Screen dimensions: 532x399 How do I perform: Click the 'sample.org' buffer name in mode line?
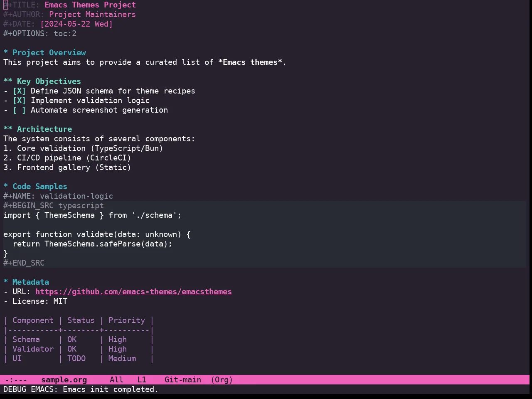coord(64,380)
